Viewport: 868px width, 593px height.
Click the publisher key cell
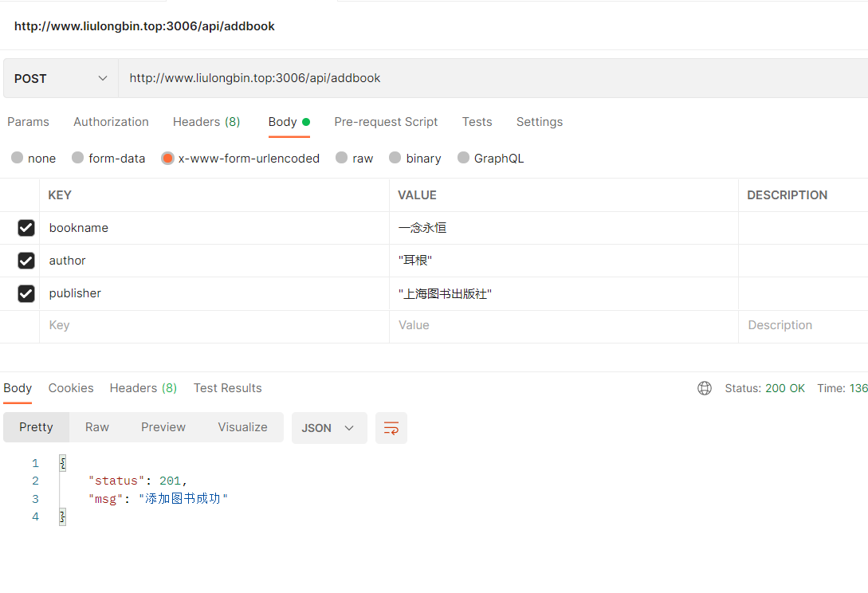pyautogui.click(x=214, y=293)
